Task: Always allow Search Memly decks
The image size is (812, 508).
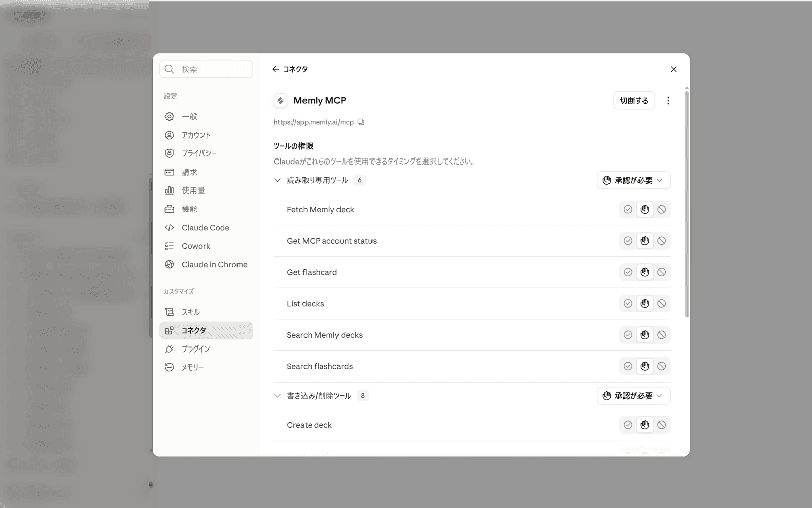Action: pyautogui.click(x=628, y=335)
